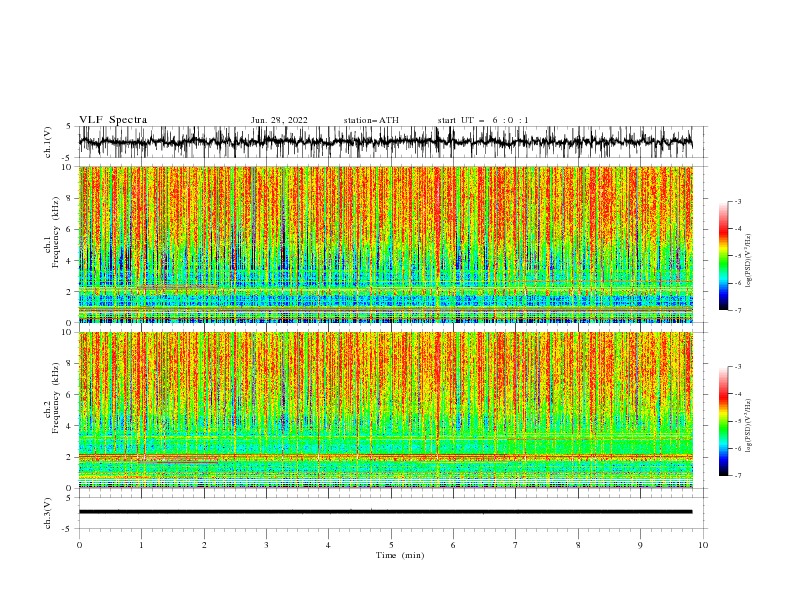Click the "Time (min)" axis title

tap(400, 555)
